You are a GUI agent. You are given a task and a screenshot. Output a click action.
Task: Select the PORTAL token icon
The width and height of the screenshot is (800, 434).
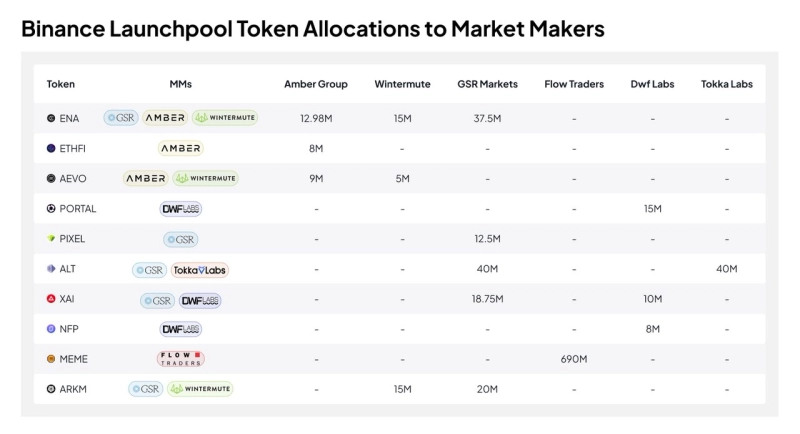[x=51, y=209]
